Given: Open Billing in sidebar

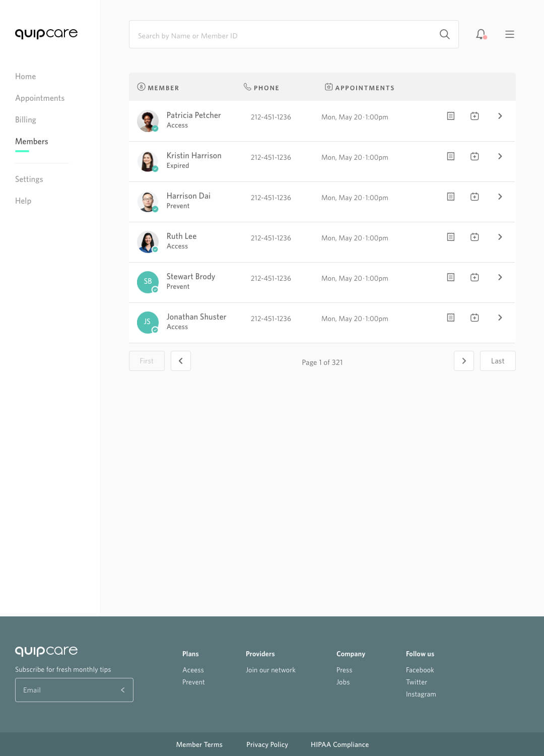Looking at the screenshot, I should click(26, 120).
